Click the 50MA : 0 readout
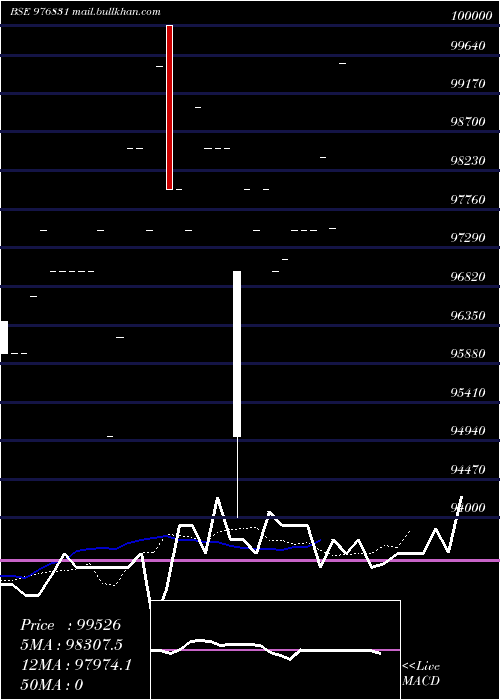 point(52,684)
